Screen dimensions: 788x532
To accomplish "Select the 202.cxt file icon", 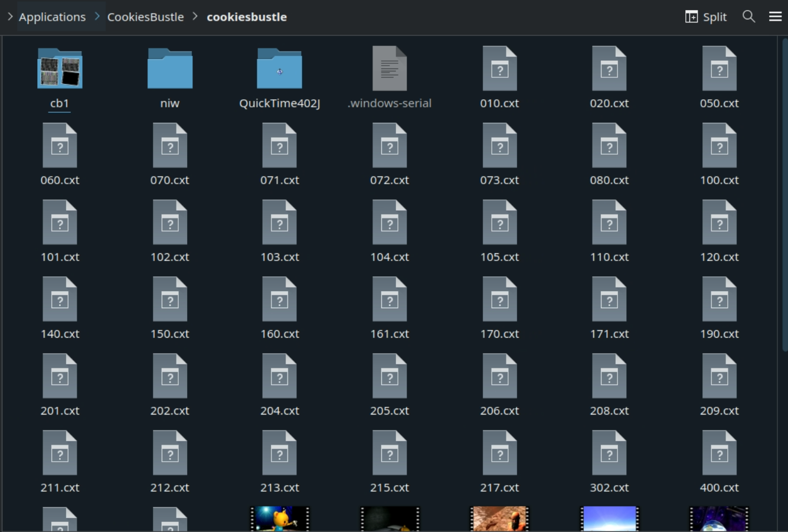I will click(170, 376).
